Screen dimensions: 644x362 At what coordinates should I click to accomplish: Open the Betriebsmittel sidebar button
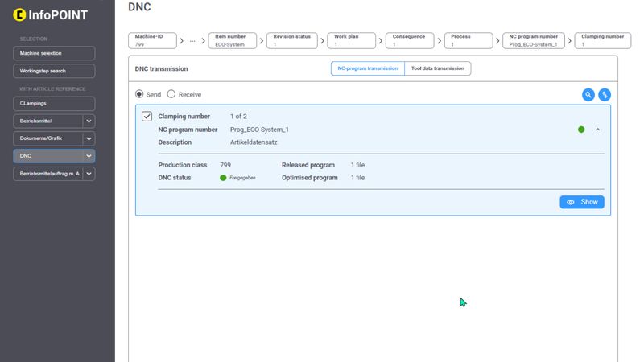48,121
